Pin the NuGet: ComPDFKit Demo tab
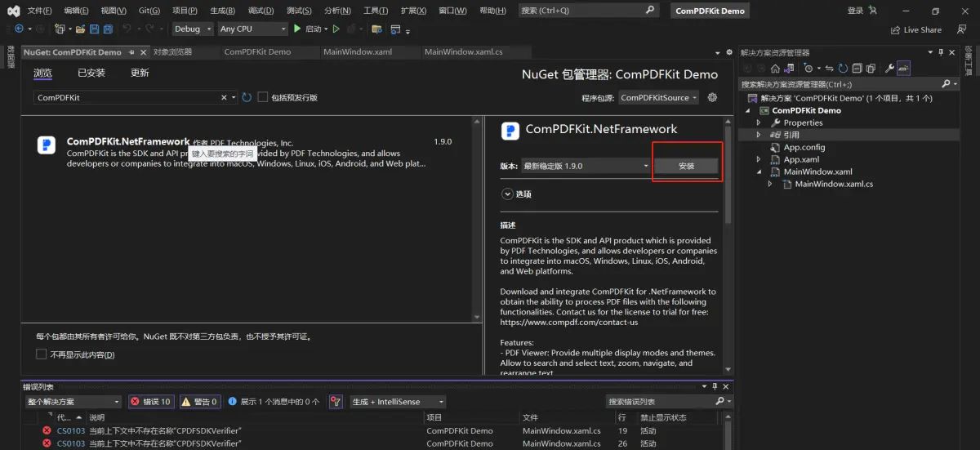This screenshot has width=980, height=450. click(x=131, y=51)
